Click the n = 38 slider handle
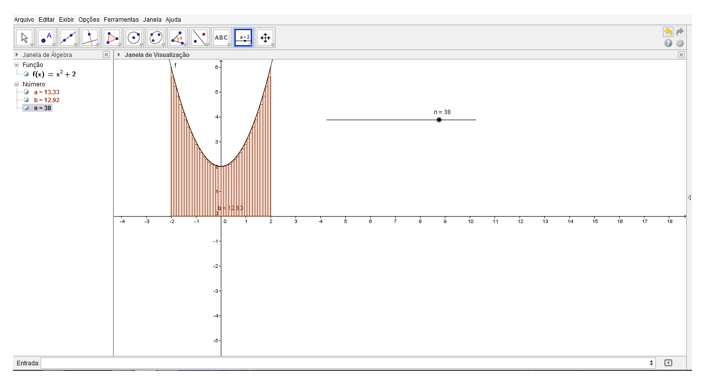Screen dimensions: 712x376 coord(439,120)
